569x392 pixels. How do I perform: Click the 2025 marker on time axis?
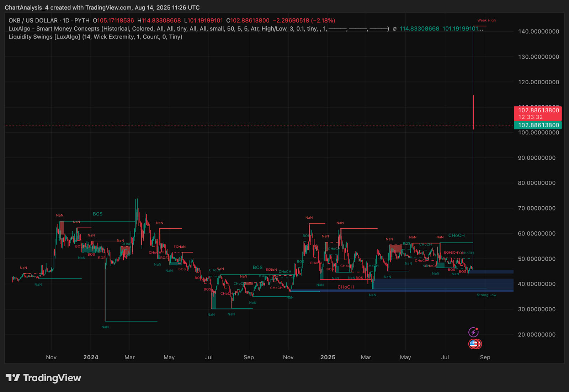[328, 357]
